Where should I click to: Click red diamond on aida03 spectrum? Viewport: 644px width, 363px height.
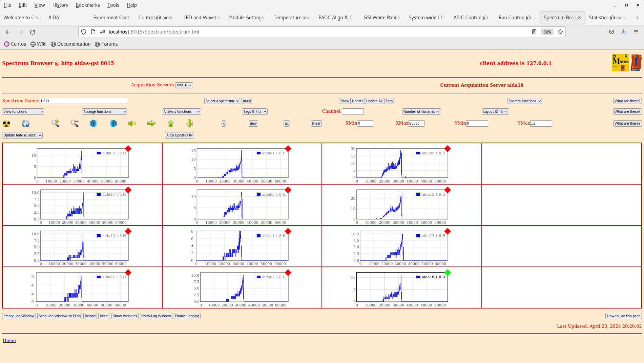288,190
